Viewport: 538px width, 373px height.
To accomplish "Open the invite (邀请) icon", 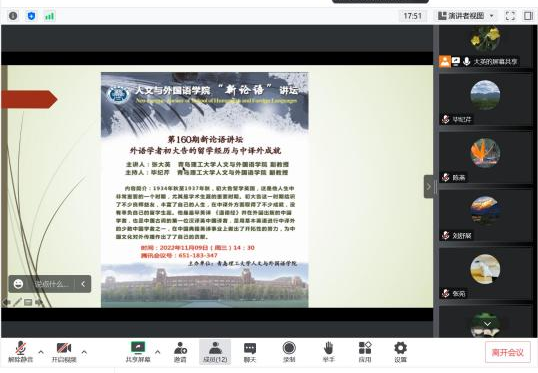I will tap(180, 352).
